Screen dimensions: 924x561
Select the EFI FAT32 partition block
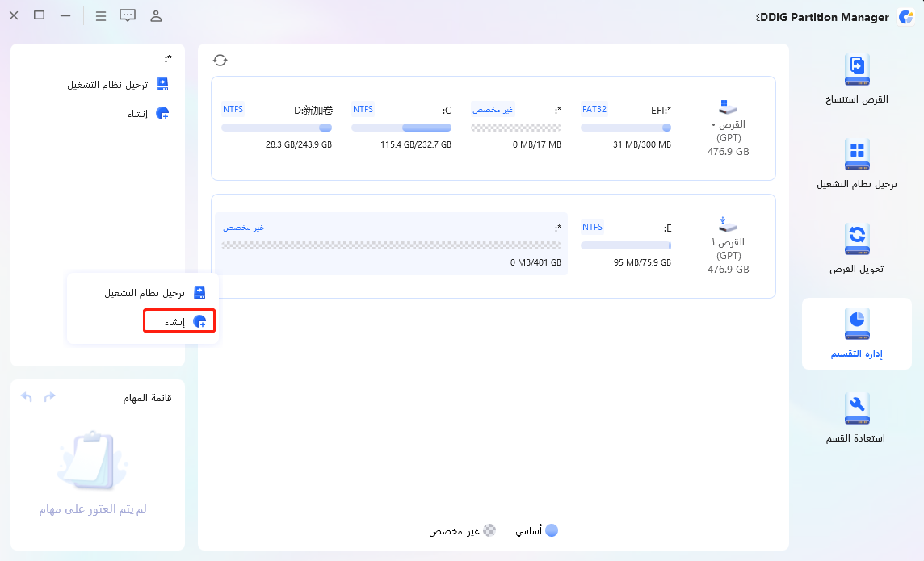[626, 127]
